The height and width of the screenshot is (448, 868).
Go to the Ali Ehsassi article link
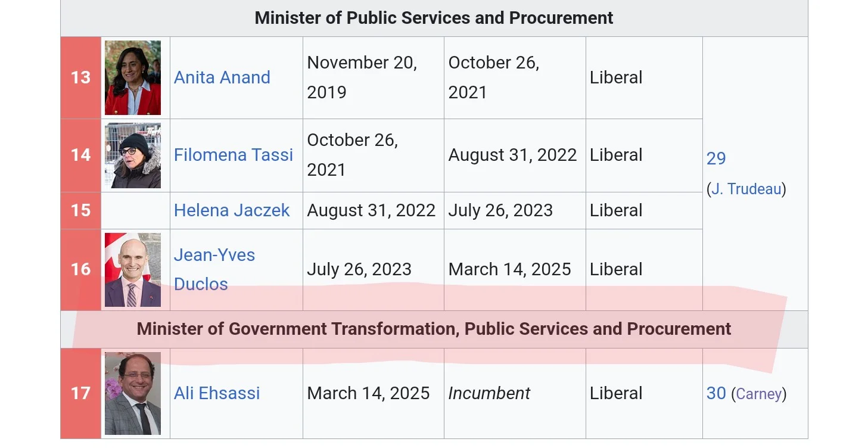pos(217,393)
